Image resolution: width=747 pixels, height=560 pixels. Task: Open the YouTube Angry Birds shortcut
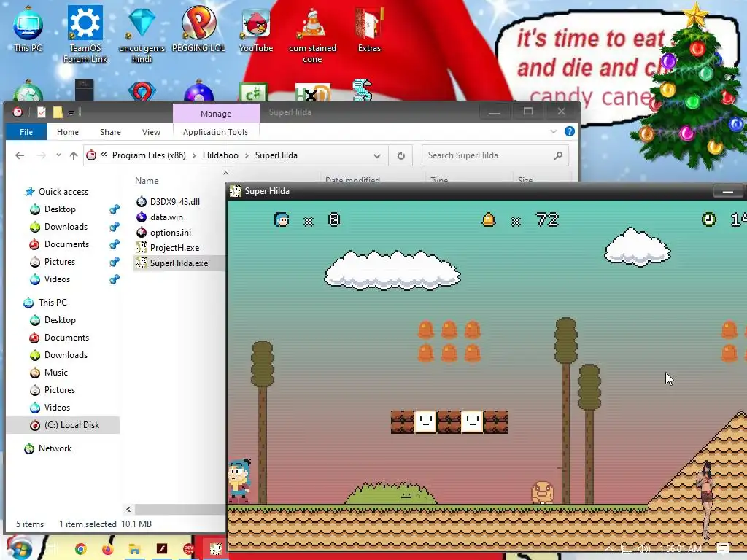[256, 29]
